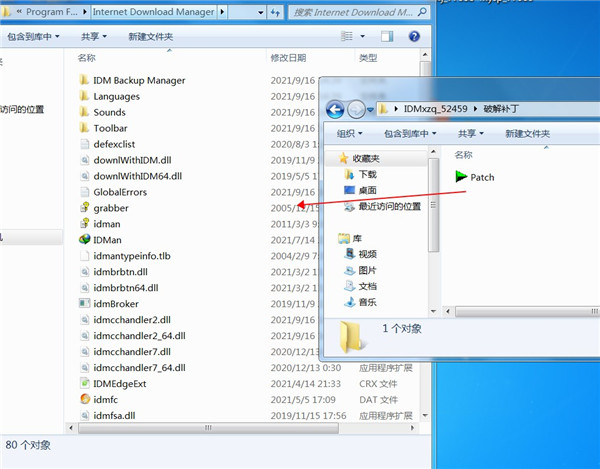600x469 pixels.
Task: Select the IDMan application icon
Action: 85,240
